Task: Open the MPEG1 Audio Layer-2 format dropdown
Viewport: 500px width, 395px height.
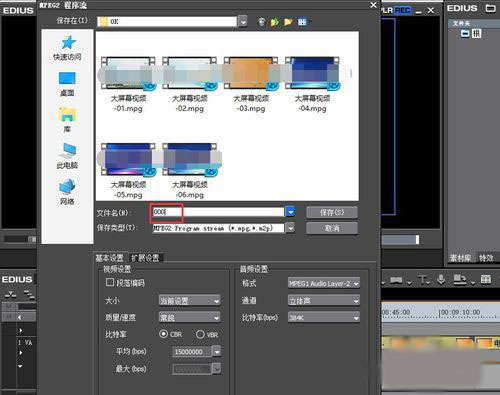Action: 324,284
